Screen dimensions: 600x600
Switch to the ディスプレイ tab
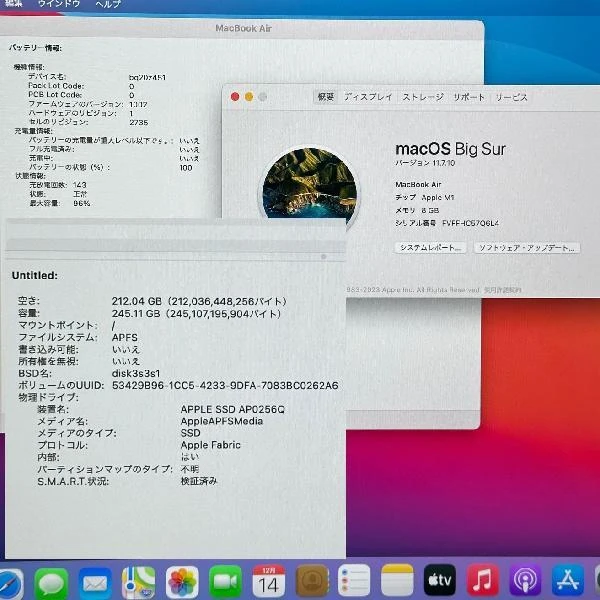tap(368, 97)
